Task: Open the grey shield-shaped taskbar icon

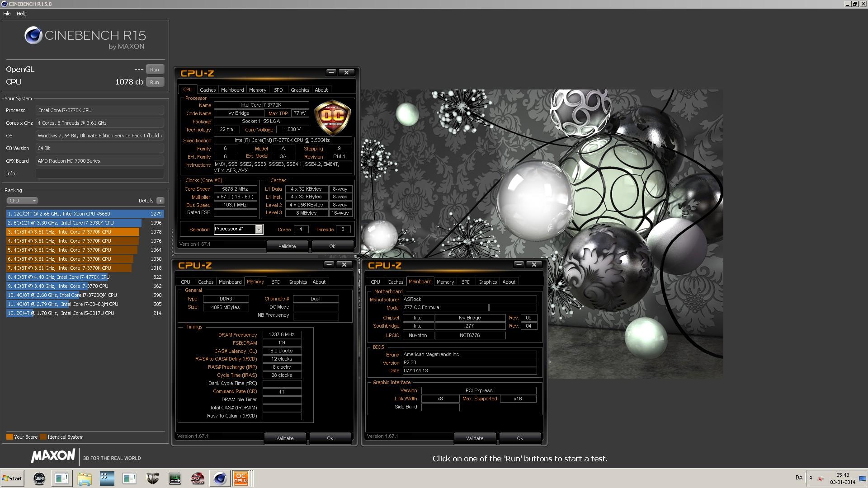Action: (x=152, y=478)
